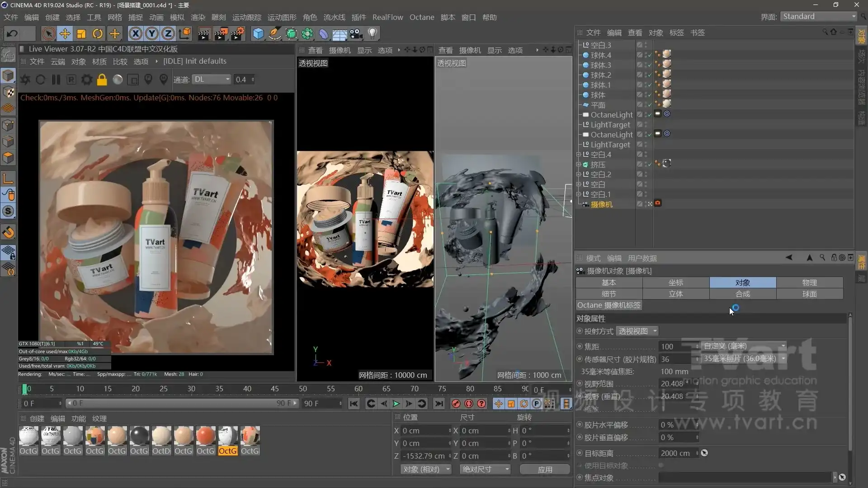
Task: Select the Scale tool
Action: tap(81, 33)
